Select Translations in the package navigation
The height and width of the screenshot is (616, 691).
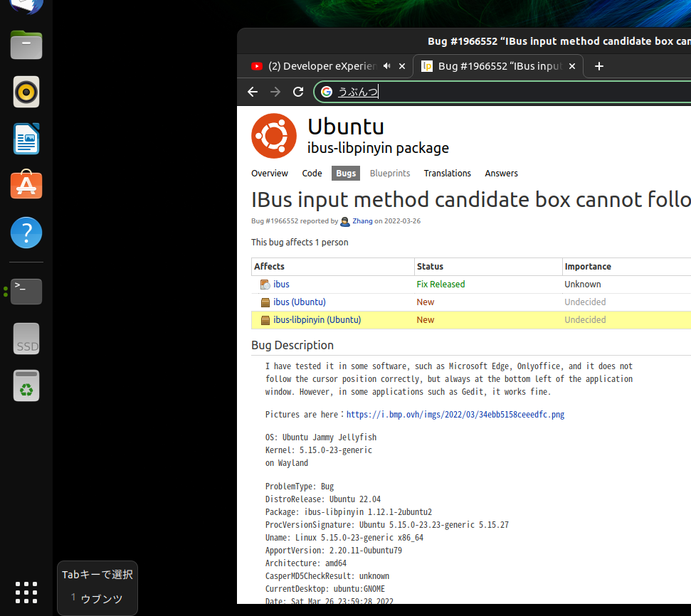coord(447,173)
